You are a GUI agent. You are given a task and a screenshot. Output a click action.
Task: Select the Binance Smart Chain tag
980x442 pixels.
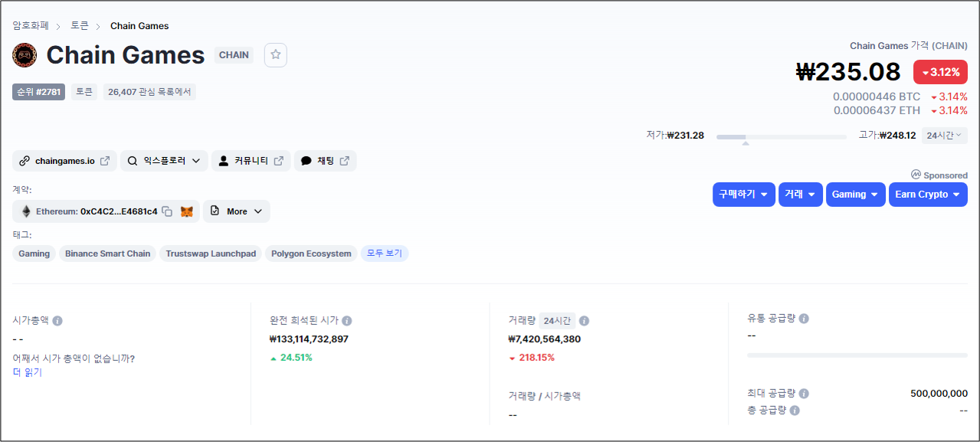click(x=107, y=254)
